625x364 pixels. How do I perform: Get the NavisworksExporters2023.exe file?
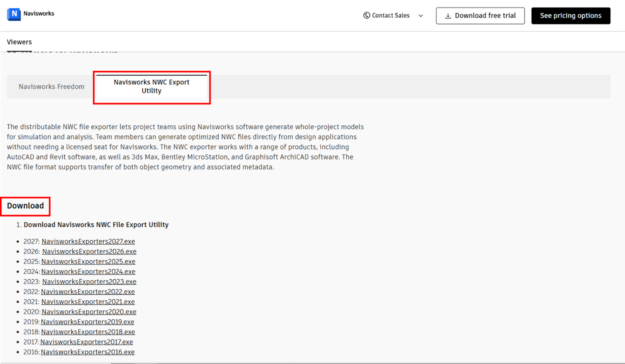89,282
